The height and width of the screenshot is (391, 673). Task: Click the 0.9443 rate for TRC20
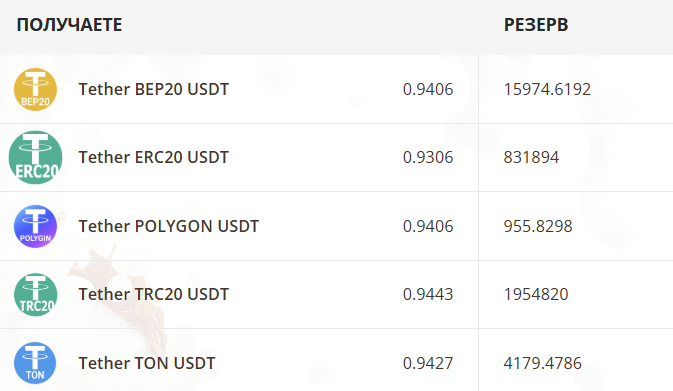(x=428, y=294)
